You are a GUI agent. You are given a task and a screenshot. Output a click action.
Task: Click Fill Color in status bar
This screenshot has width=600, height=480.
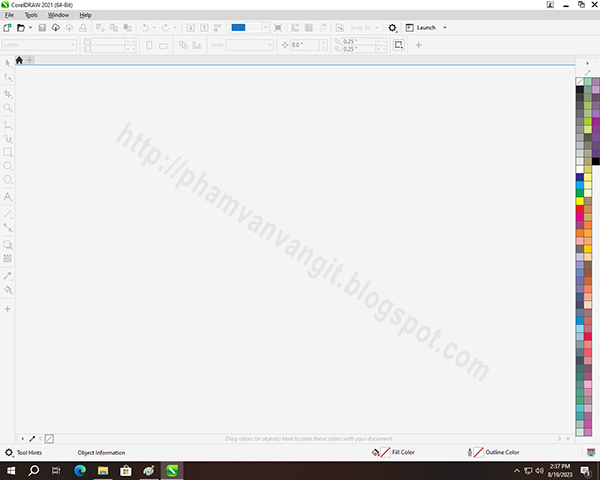(403, 452)
